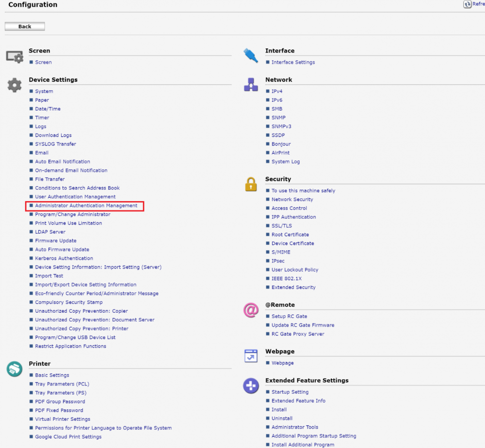Click the Refresh icon at top right

pos(468,4)
